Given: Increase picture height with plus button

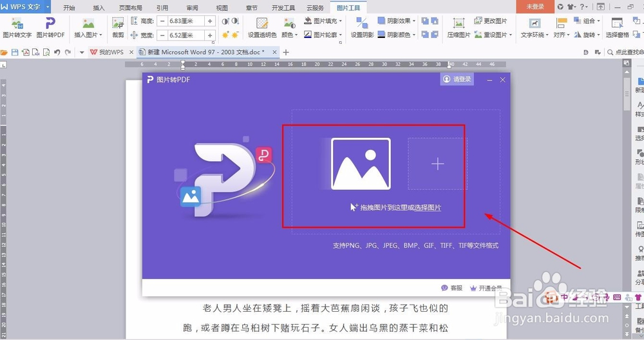Looking at the screenshot, I should click(210, 21).
